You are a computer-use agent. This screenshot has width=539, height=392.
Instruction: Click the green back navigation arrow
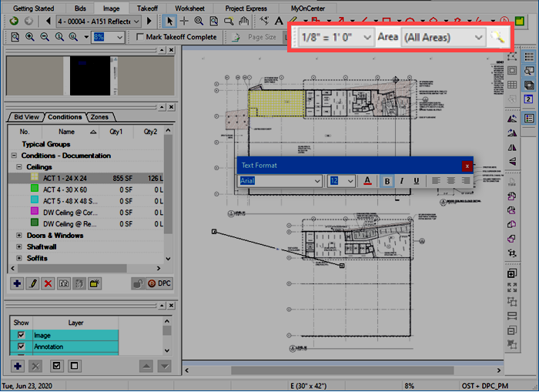pos(14,22)
